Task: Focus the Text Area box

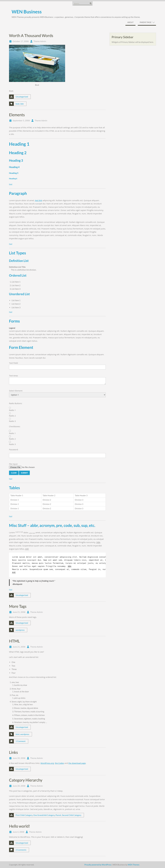Action: [x=57, y=381]
